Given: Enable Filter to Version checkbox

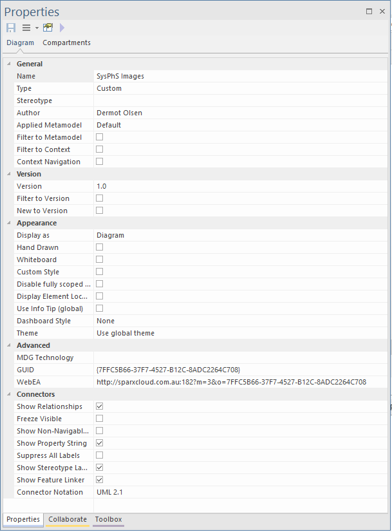Looking at the screenshot, I should click(x=100, y=198).
